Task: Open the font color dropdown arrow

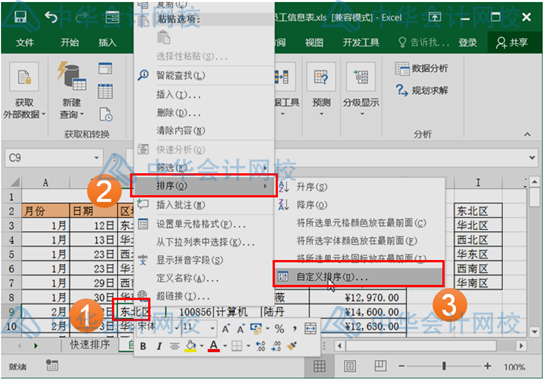Action: [225, 346]
